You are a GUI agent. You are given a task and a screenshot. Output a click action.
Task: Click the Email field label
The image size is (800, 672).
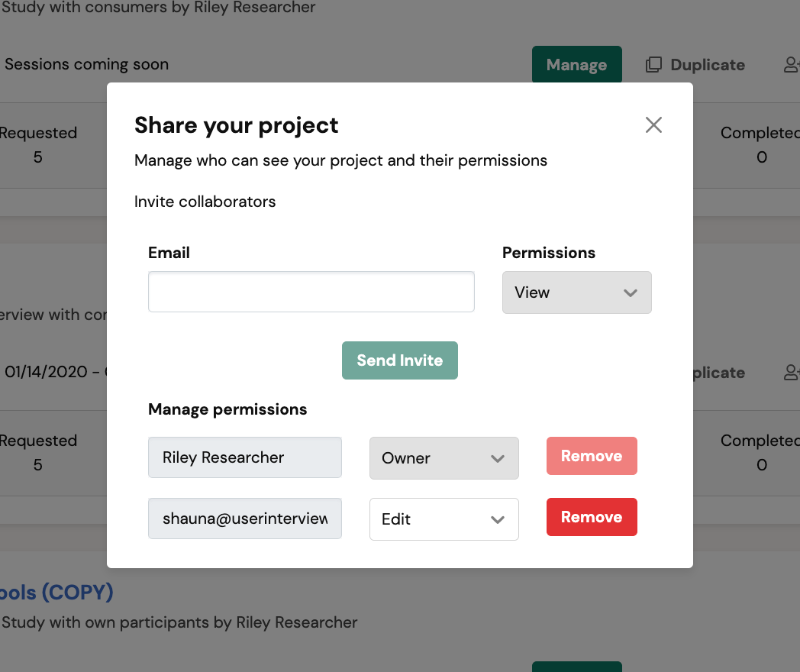pyautogui.click(x=169, y=253)
